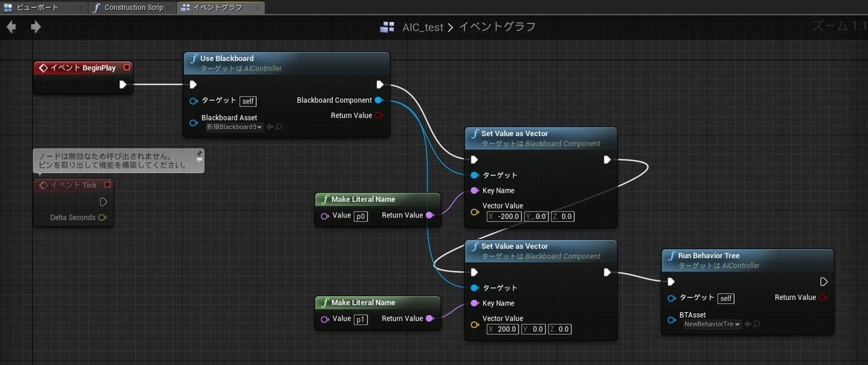This screenshot has width=868, height=365.
Task: Select the Use Blackboard node title
Action: pos(227,58)
